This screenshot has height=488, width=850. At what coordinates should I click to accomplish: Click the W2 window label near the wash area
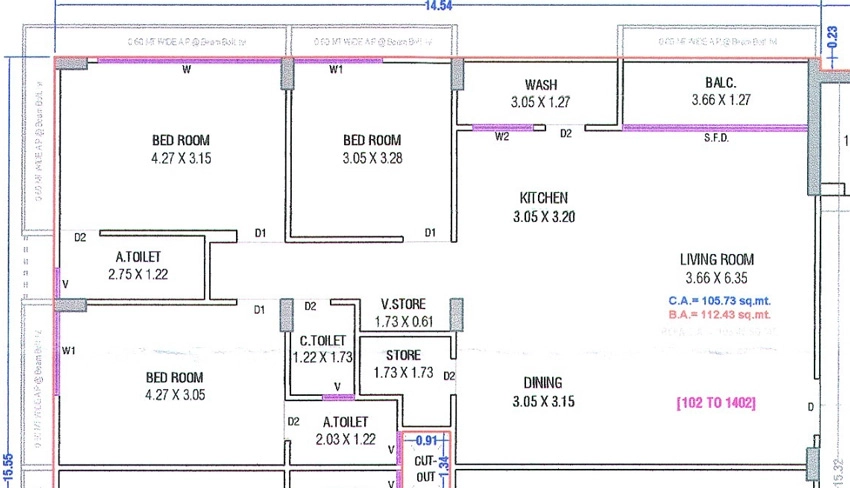tap(502, 137)
